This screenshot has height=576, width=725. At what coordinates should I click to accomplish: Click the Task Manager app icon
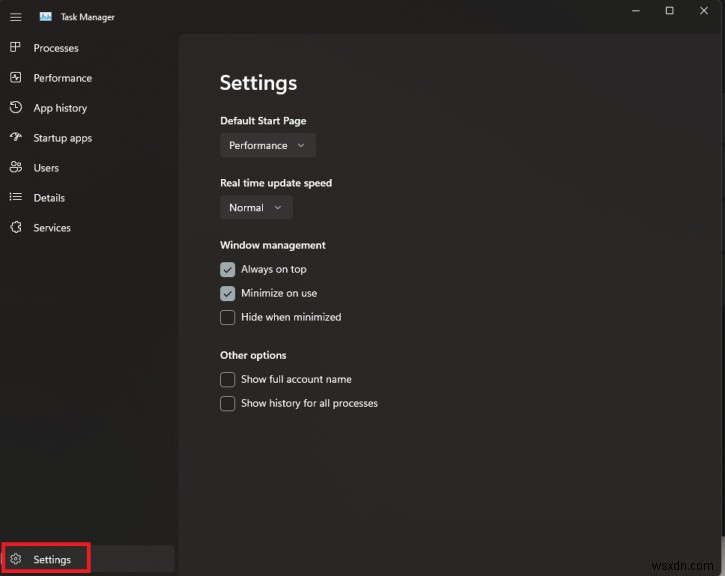(45, 17)
